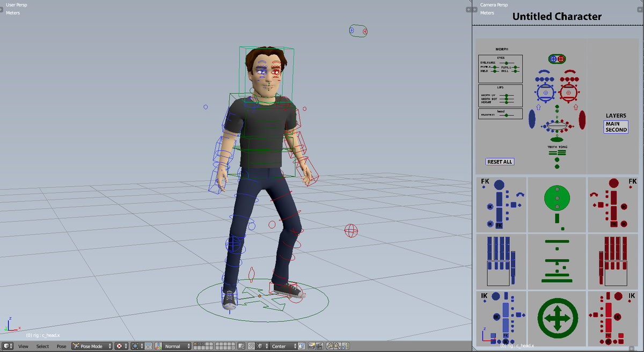This screenshot has width=644, height=352.
Task: Click the OpenGL render animation clapperboard icon
Action: [320, 346]
